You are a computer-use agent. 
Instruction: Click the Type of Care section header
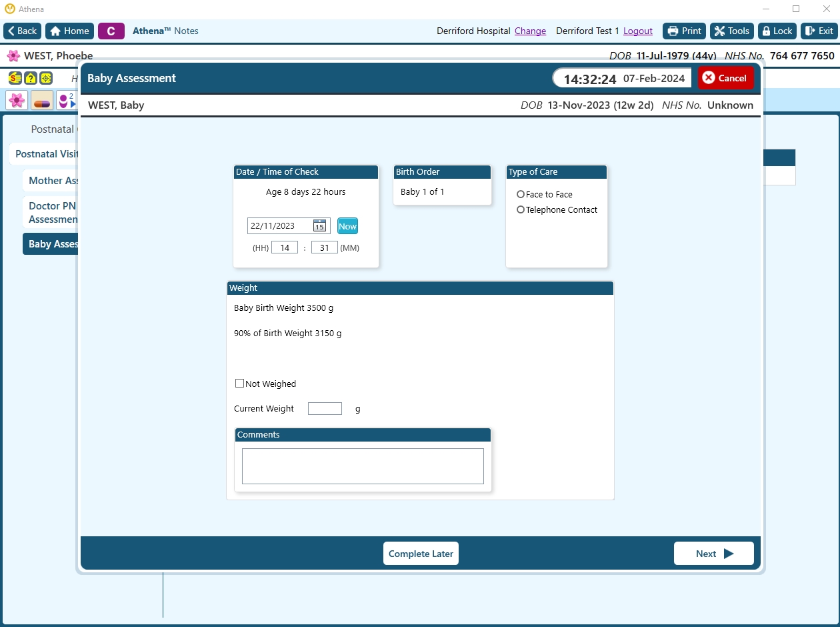tap(557, 172)
